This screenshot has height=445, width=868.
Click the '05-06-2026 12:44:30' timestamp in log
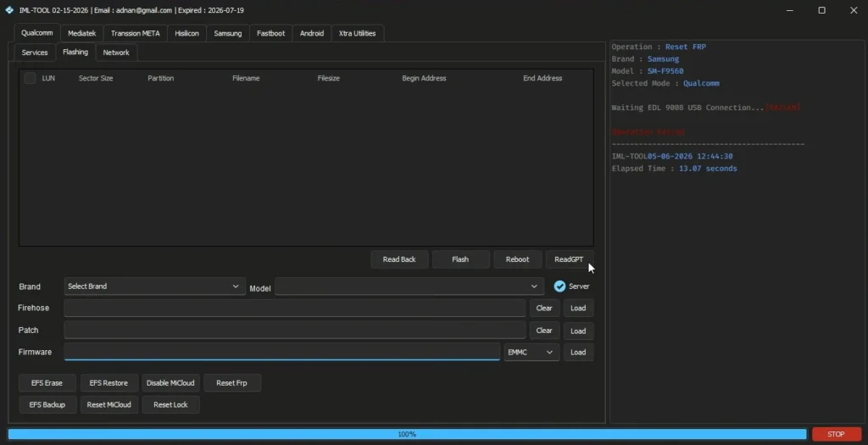[690, 156]
